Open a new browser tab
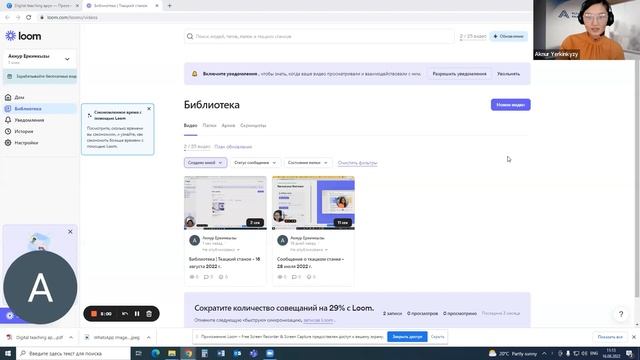This screenshot has width=640, height=360. point(169,6)
